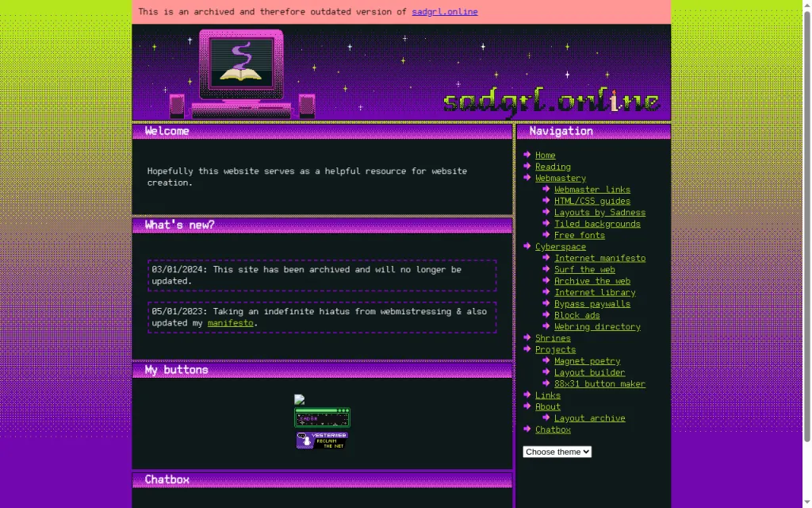Select the 03/01/2024 archive notice text
The width and height of the screenshot is (812, 508).
[306, 275]
